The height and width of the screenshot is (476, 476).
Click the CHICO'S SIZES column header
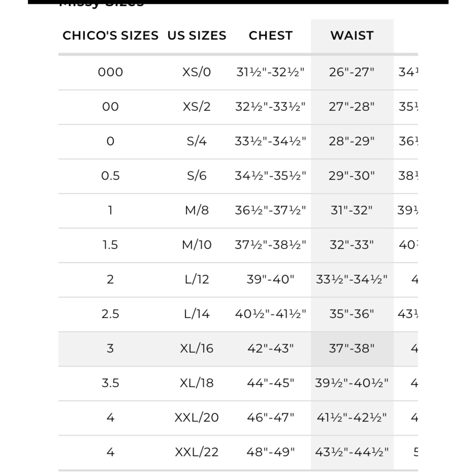110,36
